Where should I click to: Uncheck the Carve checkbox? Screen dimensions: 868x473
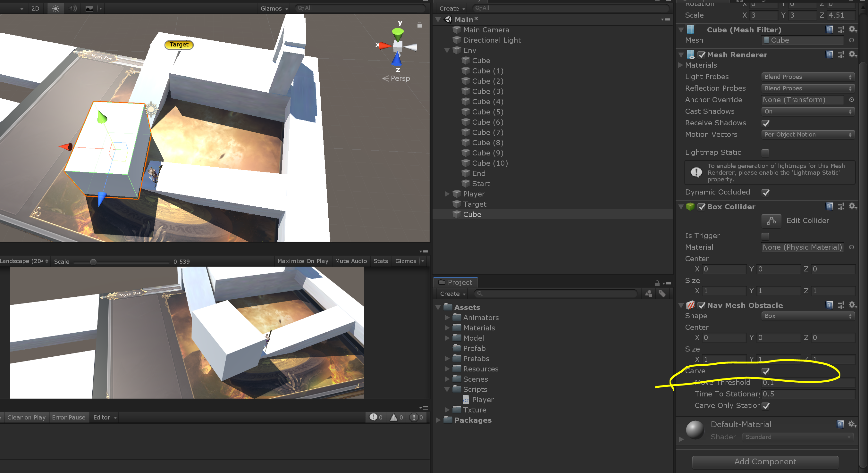click(x=766, y=371)
